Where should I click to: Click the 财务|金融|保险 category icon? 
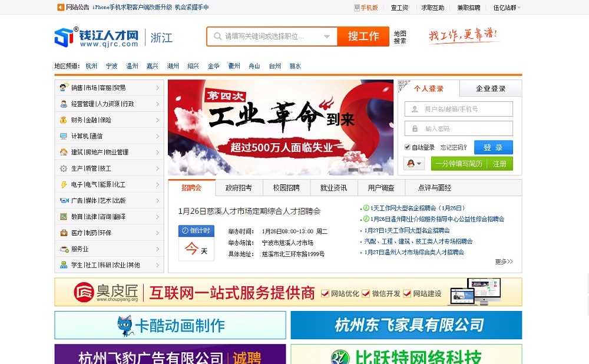point(64,120)
